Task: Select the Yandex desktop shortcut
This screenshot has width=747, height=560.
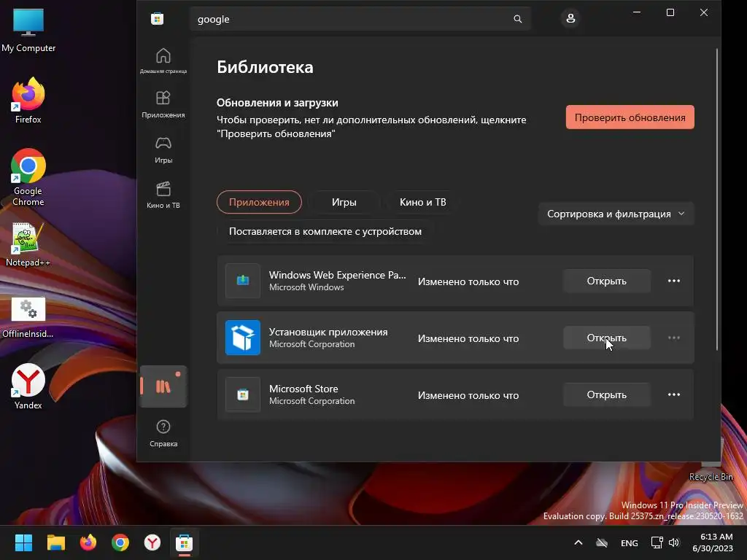Action: coord(28,386)
